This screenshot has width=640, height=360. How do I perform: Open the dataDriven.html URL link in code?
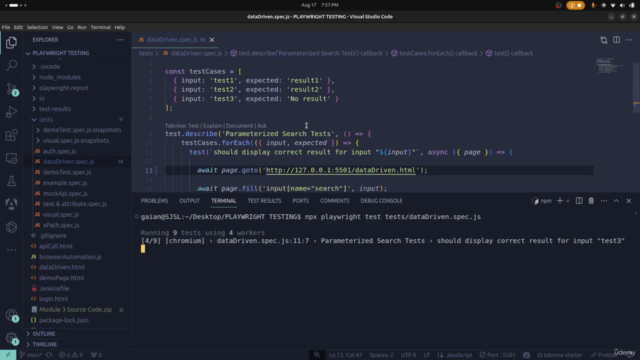(340, 170)
